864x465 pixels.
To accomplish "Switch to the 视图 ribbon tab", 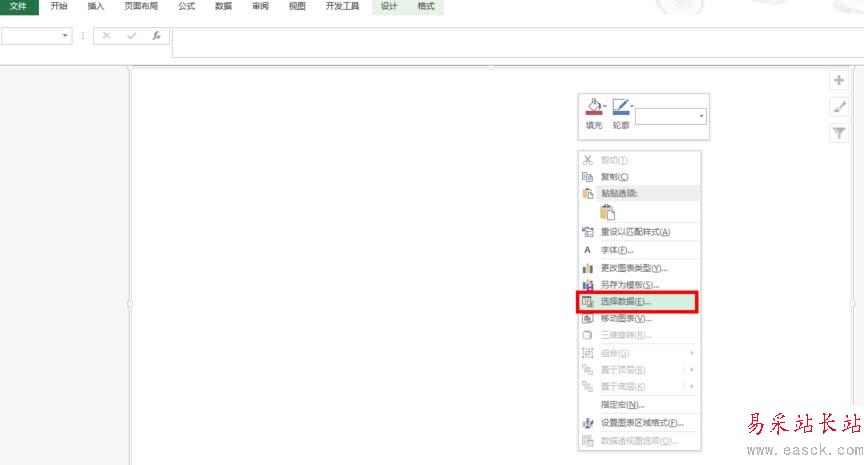I will click(x=297, y=7).
